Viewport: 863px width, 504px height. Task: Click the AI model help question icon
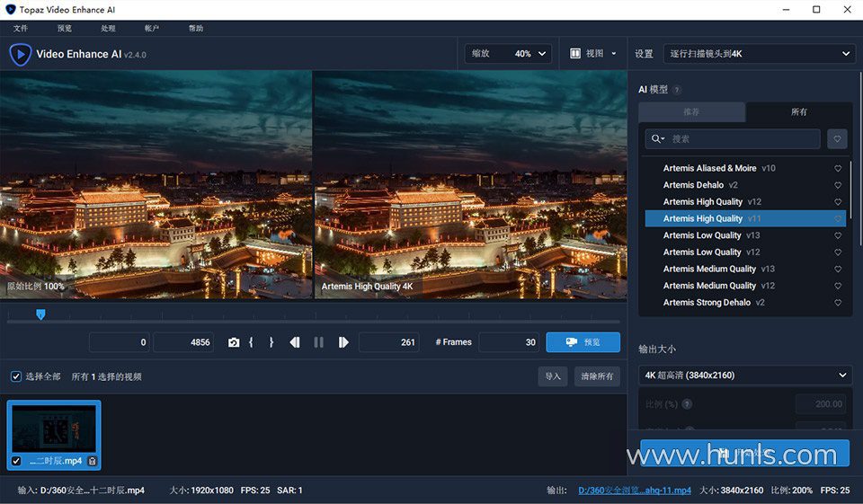pos(677,90)
